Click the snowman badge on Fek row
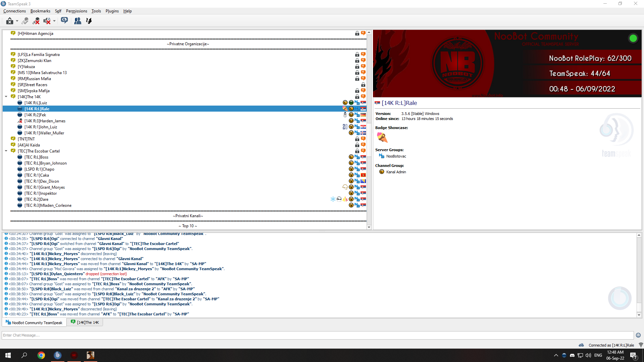 coord(345,115)
